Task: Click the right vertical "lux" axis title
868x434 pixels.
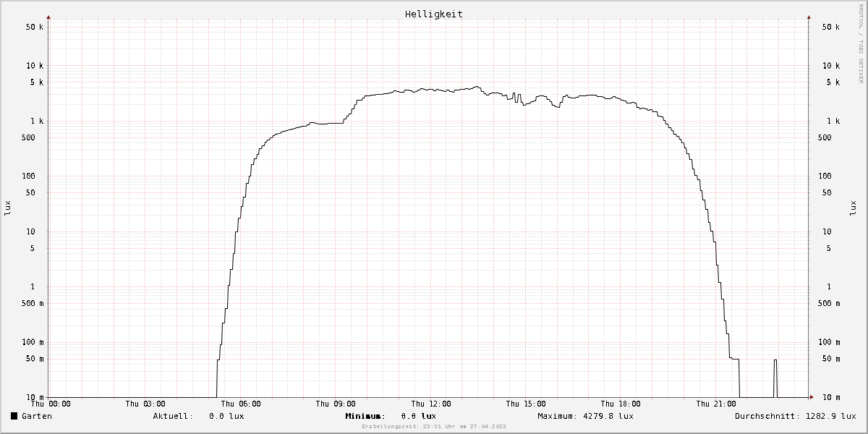Action: [853, 208]
